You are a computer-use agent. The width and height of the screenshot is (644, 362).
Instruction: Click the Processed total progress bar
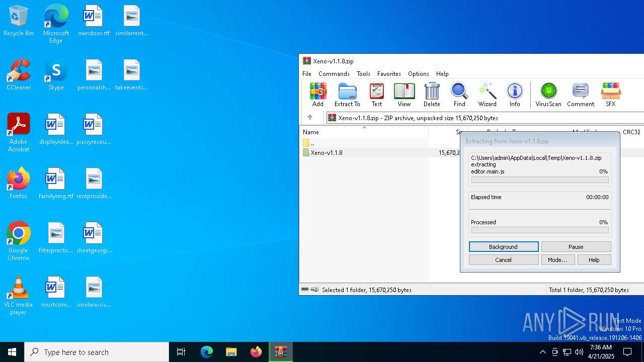pos(540,230)
